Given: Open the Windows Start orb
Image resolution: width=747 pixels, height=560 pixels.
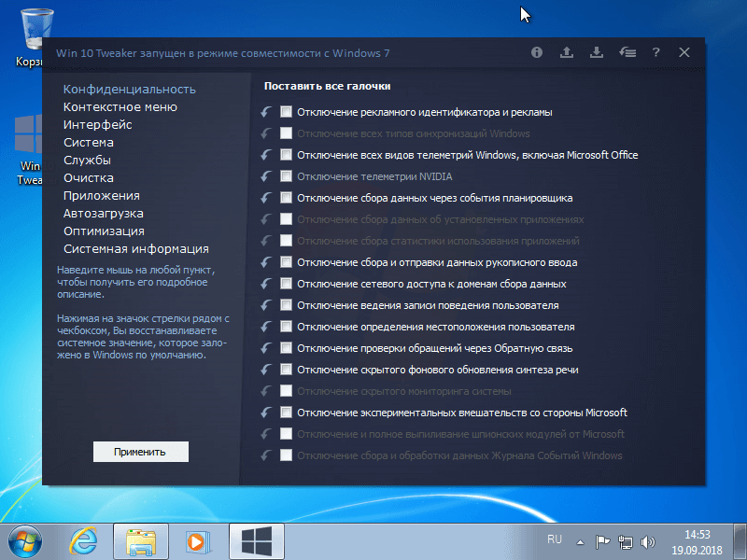Looking at the screenshot, I should 25,541.
